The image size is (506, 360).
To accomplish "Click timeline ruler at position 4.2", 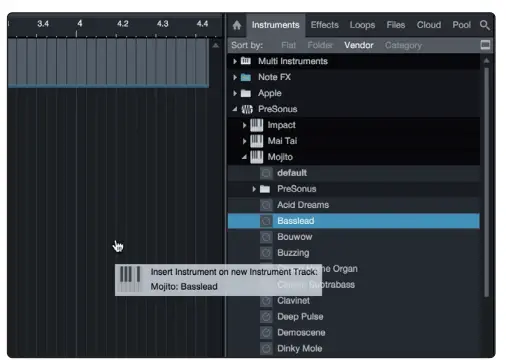I will (x=123, y=24).
